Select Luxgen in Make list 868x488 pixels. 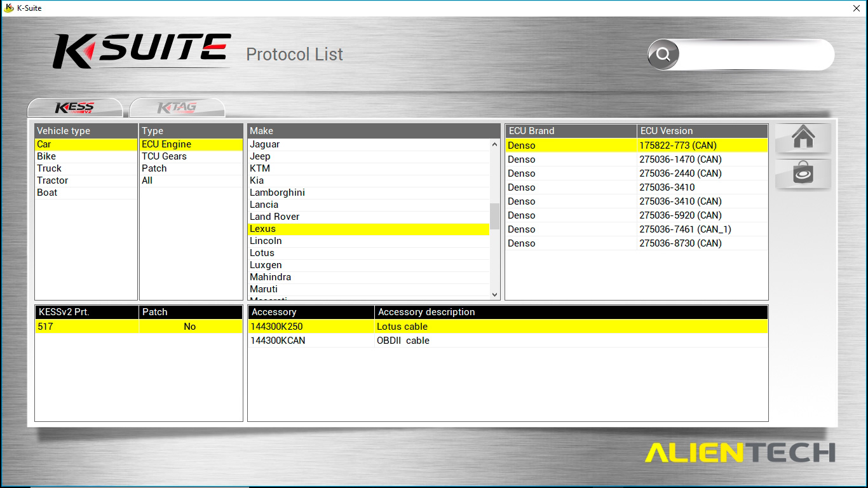pyautogui.click(x=369, y=265)
